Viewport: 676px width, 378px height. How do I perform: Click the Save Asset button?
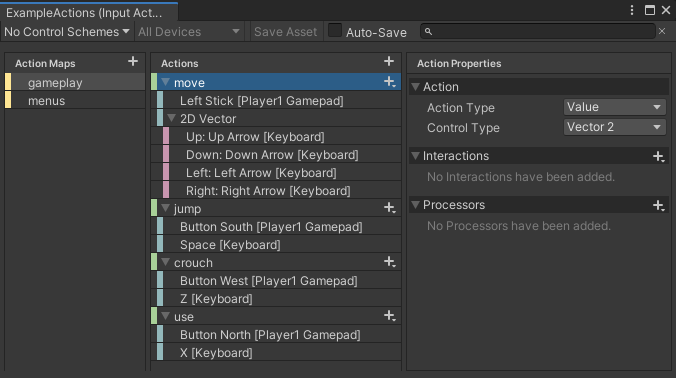pos(285,32)
